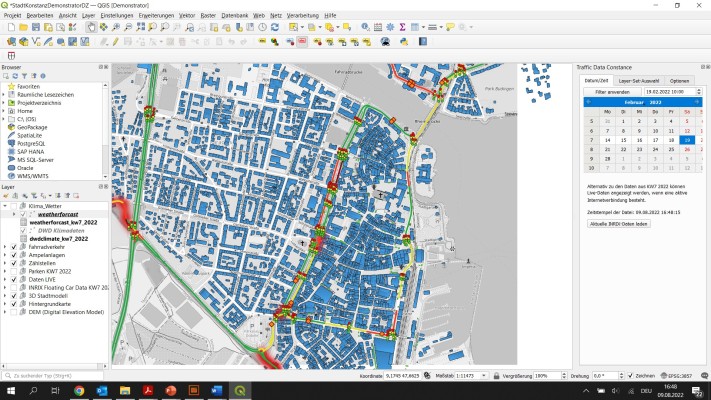The height and width of the screenshot is (400, 711).
Task: Open the Select Features tool dropdown arrow
Action: point(302,28)
